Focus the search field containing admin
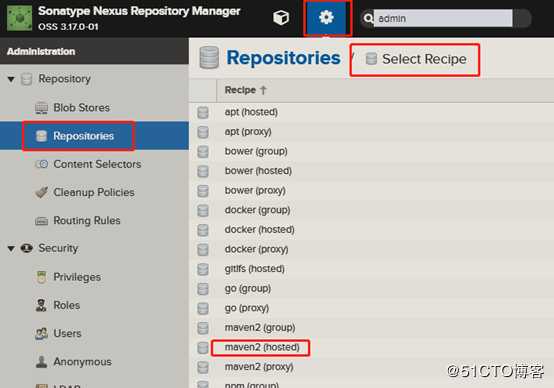This screenshot has height=388, width=554. point(443,18)
